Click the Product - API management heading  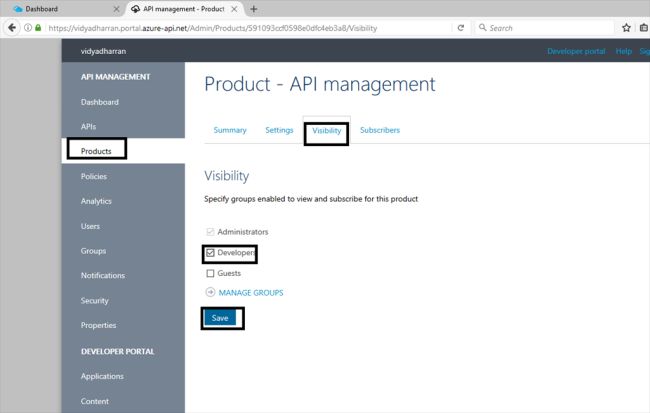320,84
